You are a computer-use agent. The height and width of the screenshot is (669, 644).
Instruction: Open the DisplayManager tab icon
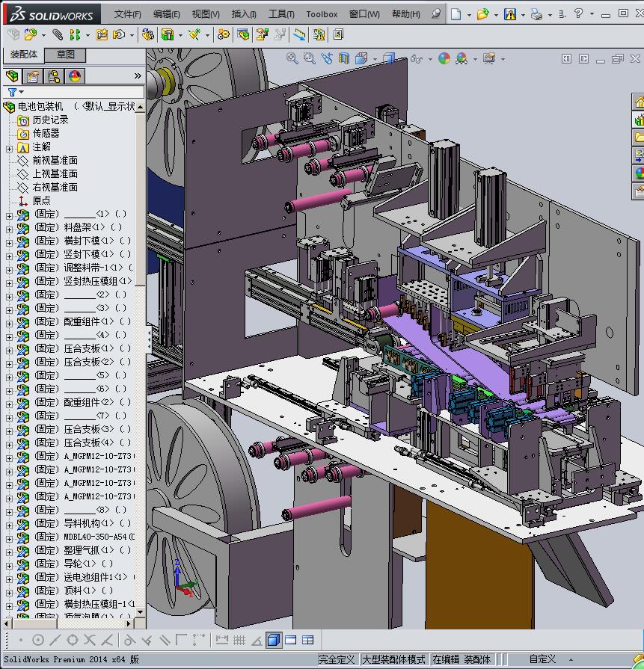[x=74, y=76]
